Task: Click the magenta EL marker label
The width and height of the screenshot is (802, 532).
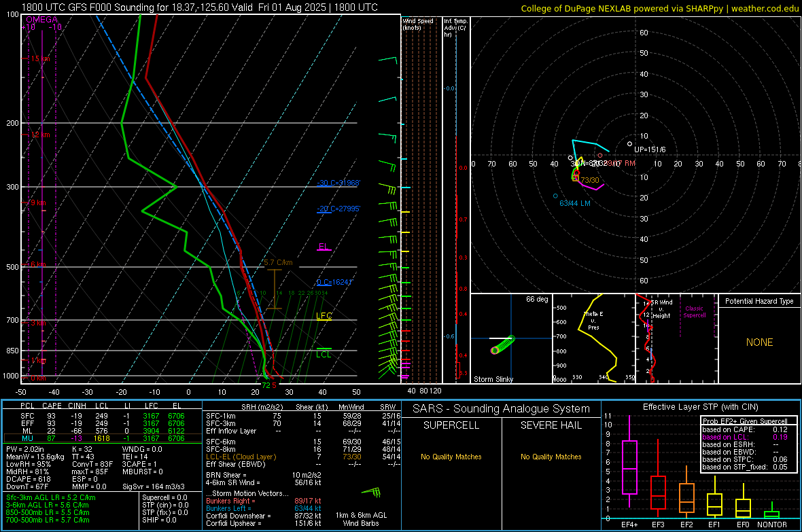Action: coord(324,247)
